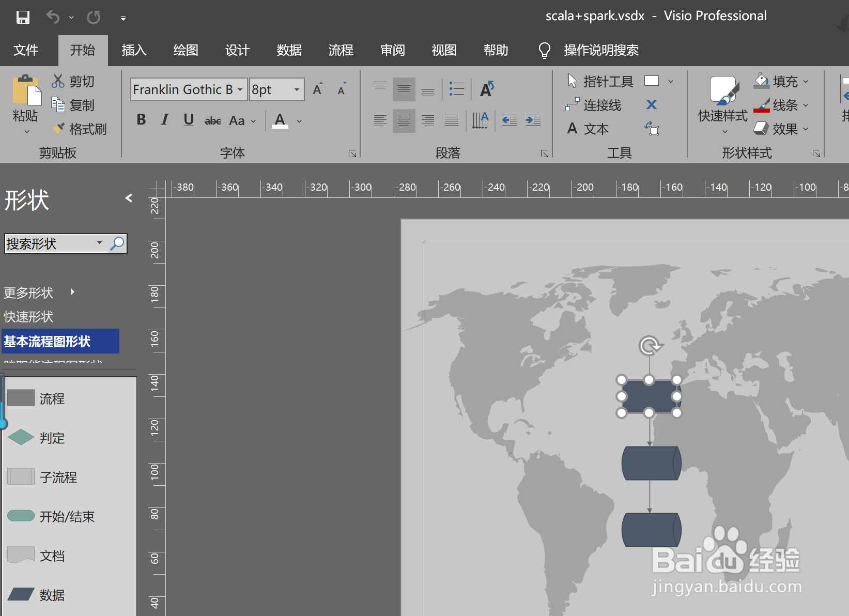The width and height of the screenshot is (849, 616).
Task: Click the 格式刷 format painter
Action: (80, 129)
